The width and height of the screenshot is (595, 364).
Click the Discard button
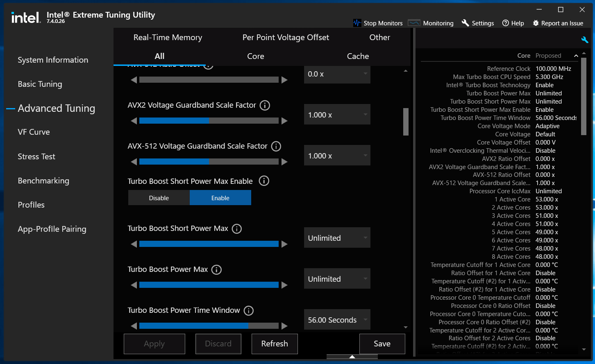218,344
